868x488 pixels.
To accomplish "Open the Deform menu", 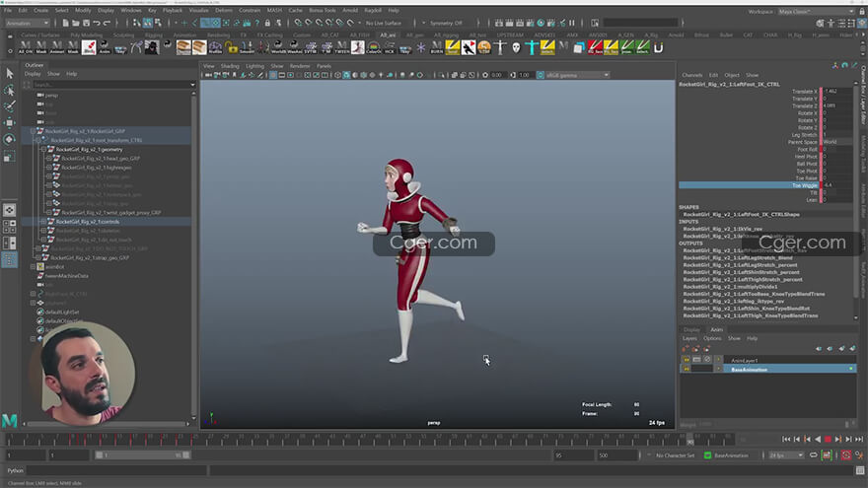I will click(224, 11).
